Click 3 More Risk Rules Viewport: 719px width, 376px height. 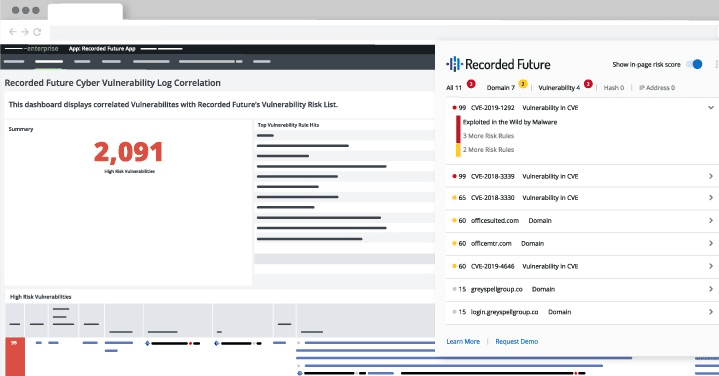tap(488, 136)
